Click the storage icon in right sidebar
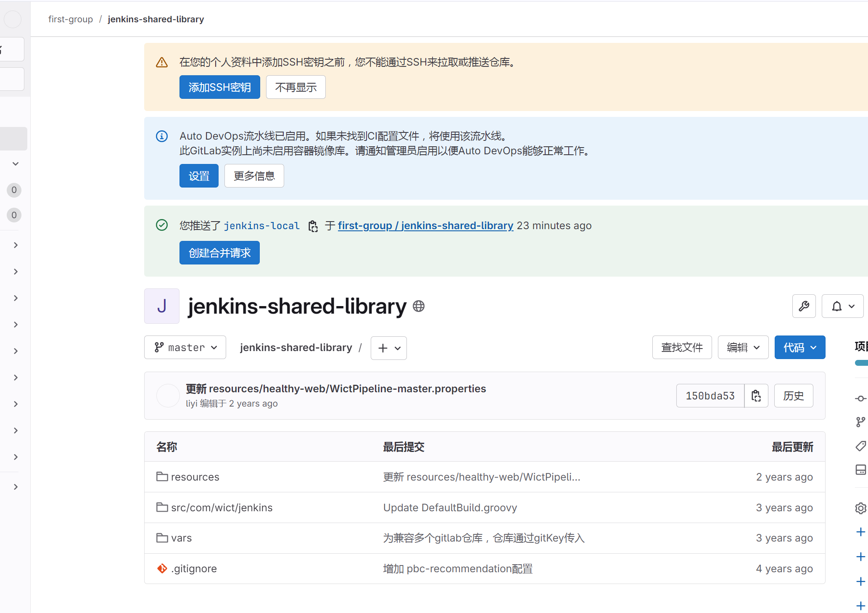 click(860, 470)
